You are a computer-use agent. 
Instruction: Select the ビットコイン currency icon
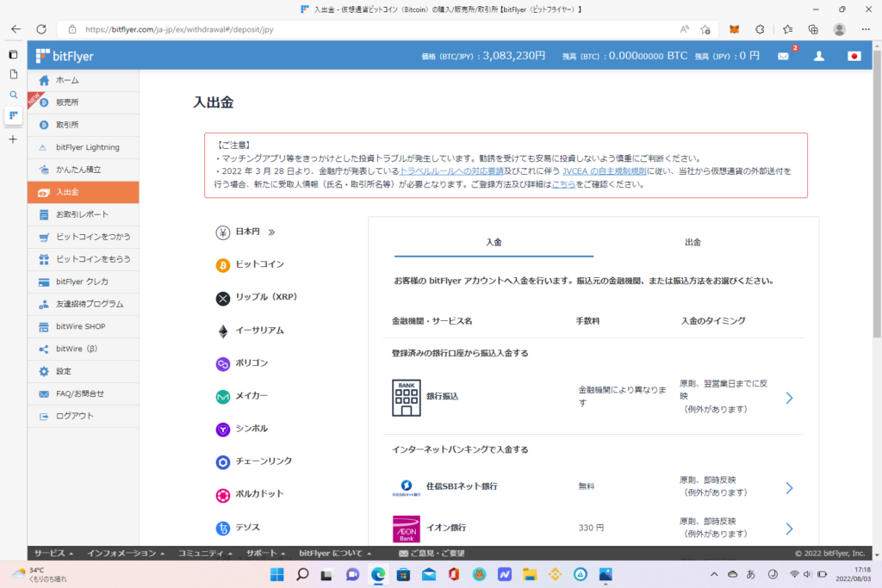coord(222,264)
